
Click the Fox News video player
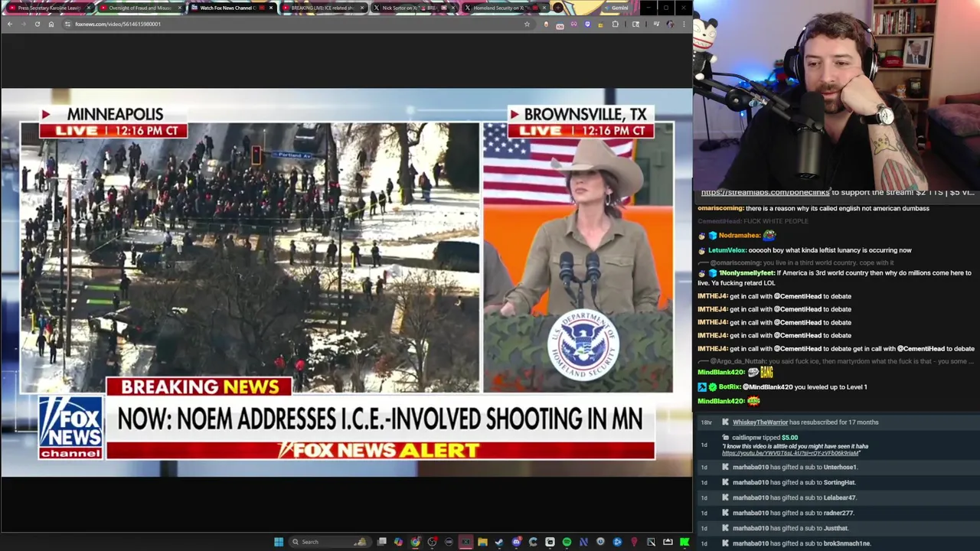click(346, 282)
